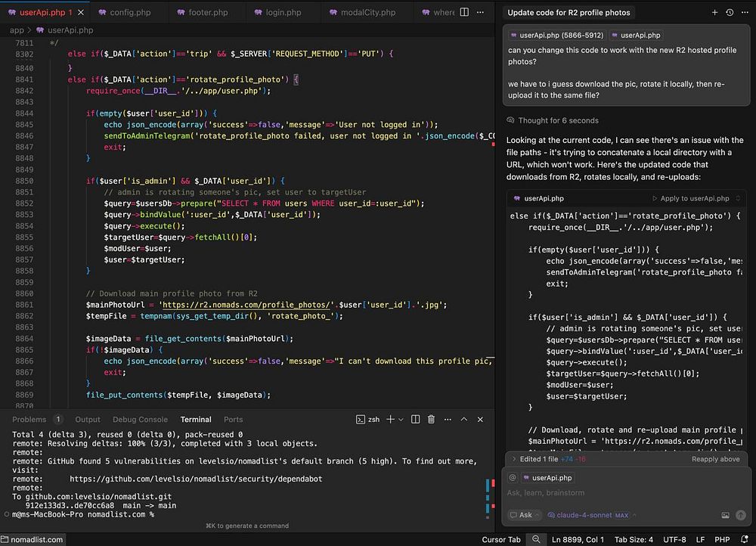Kill terminal with the trash icon

point(431,419)
